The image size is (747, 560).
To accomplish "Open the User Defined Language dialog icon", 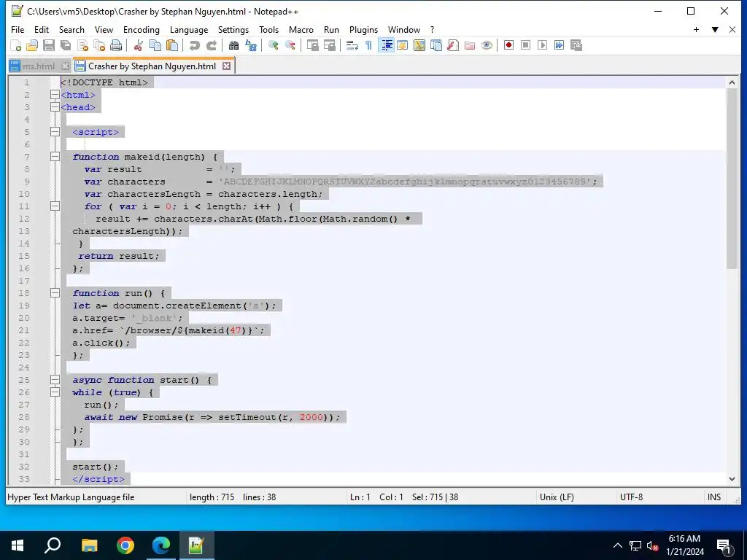I will pyautogui.click(x=403, y=45).
